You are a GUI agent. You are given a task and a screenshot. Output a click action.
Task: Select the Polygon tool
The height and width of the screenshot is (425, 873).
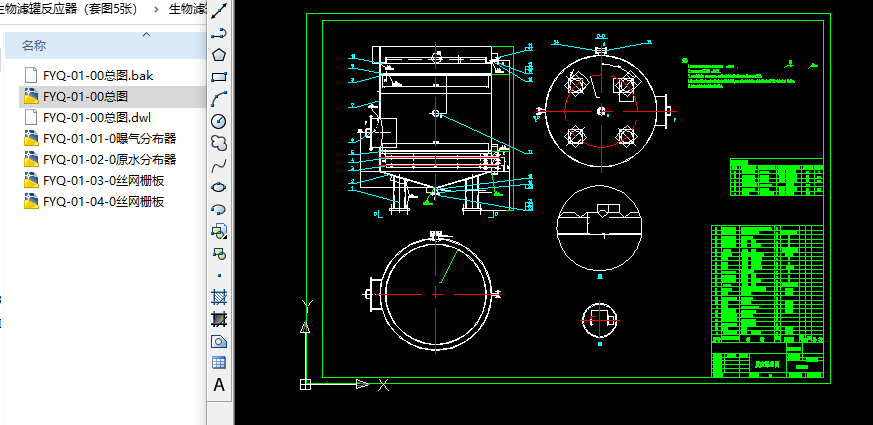[219, 54]
